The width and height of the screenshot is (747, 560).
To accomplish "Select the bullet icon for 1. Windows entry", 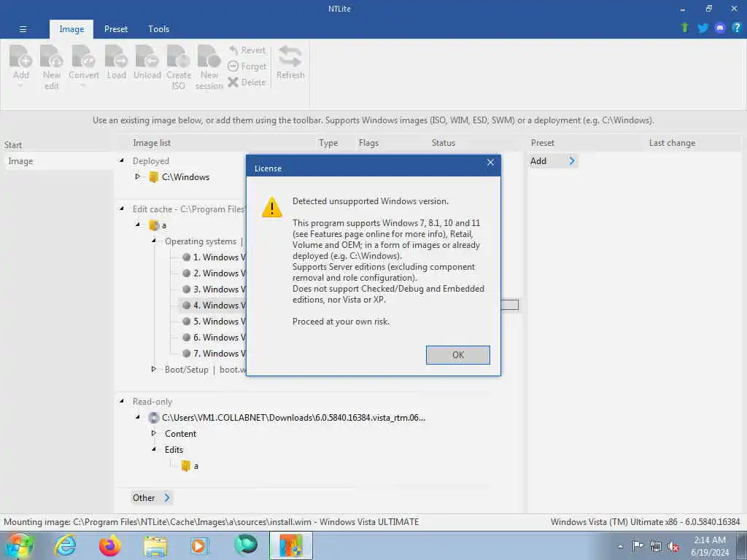I will 186,257.
